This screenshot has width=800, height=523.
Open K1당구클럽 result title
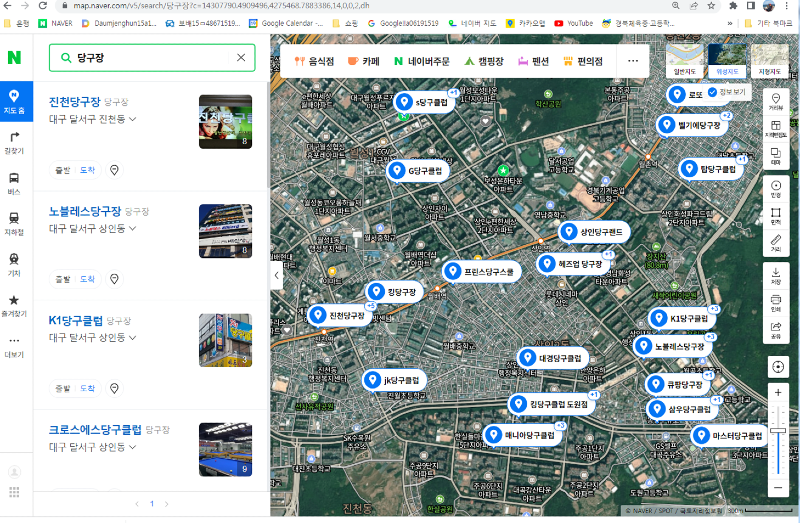(x=76, y=320)
